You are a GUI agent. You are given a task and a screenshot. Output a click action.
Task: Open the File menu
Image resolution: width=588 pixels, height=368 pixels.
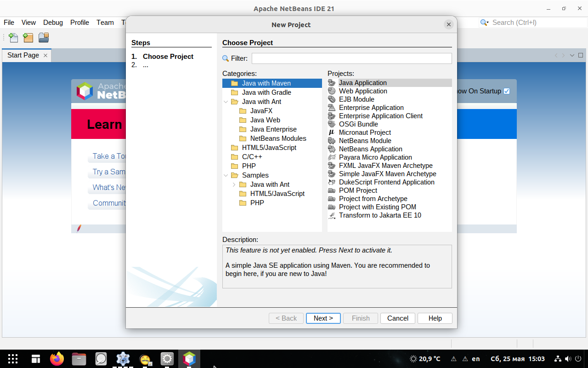click(9, 23)
